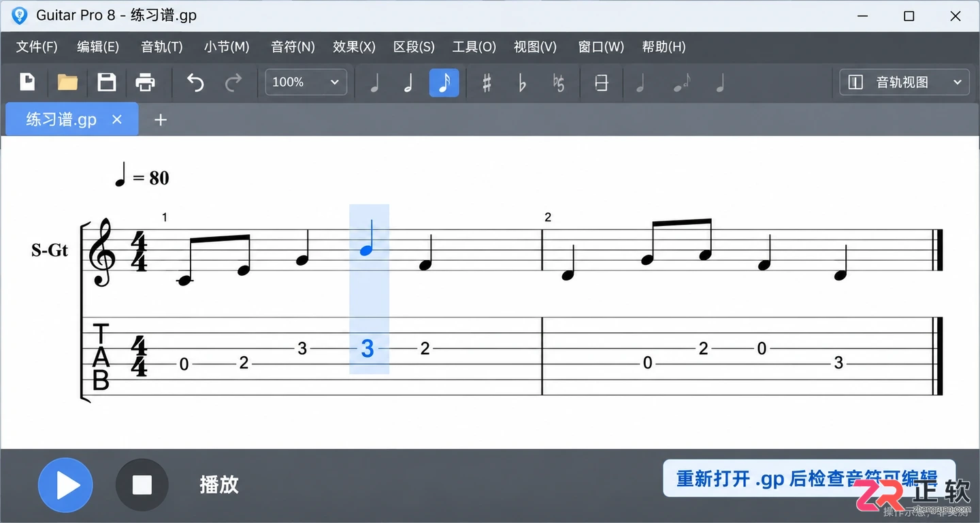Image resolution: width=980 pixels, height=523 pixels.
Task: Open the 效果(X) menu
Action: [x=354, y=47]
